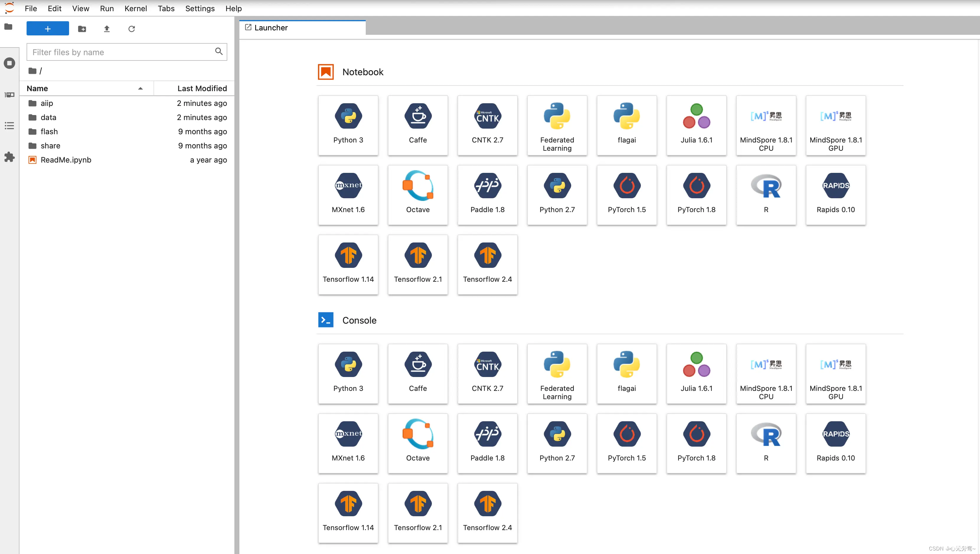
Task: Launch a Federated Learning notebook
Action: pyautogui.click(x=557, y=125)
